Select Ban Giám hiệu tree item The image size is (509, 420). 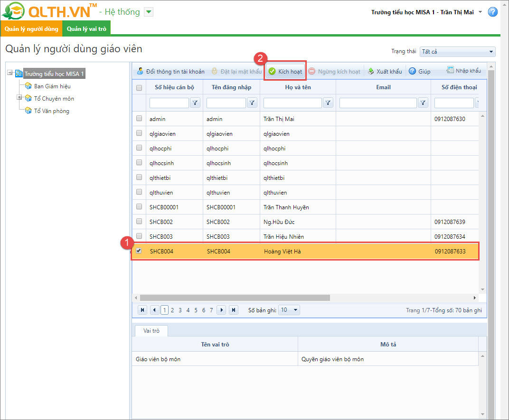(52, 86)
